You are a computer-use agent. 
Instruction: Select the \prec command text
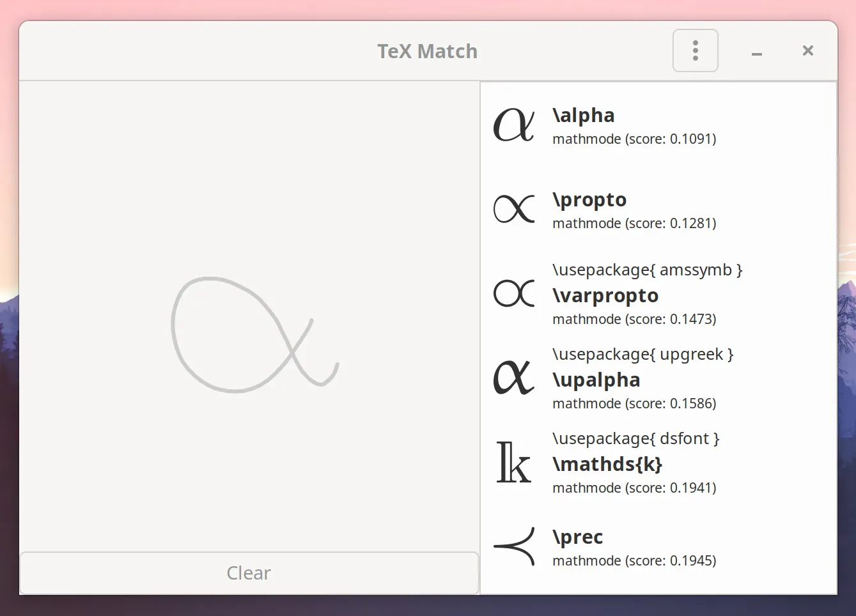(578, 537)
